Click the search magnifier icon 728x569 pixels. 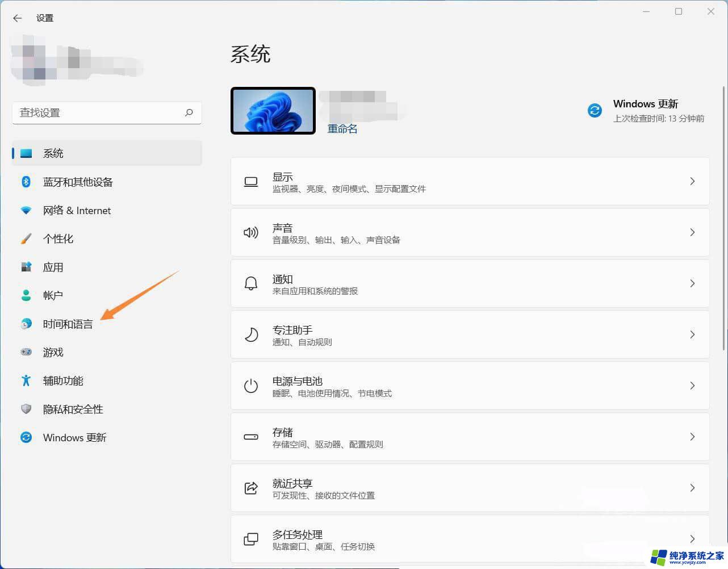[x=189, y=112]
